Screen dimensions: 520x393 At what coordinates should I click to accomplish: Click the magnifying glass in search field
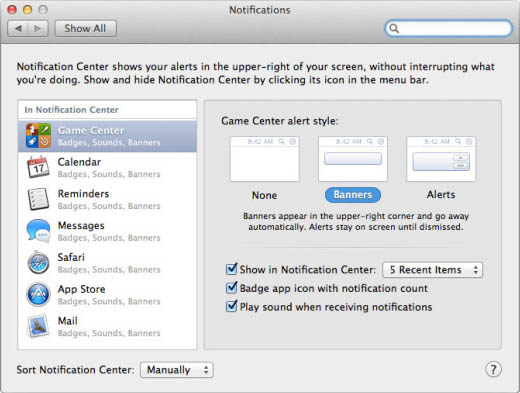coord(394,28)
